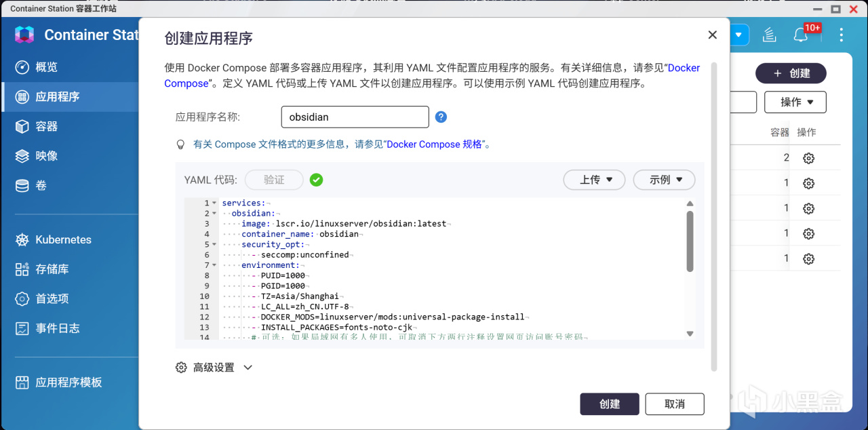Expand the 高级设置 advanced settings section
This screenshot has width=868, height=430.
[x=214, y=368]
